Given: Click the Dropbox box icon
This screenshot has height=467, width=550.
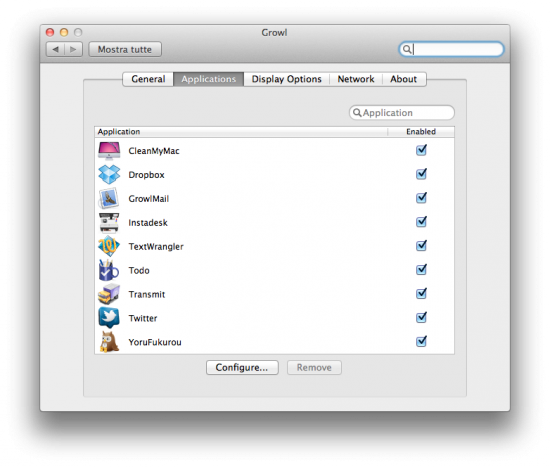Looking at the screenshot, I should point(109,175).
